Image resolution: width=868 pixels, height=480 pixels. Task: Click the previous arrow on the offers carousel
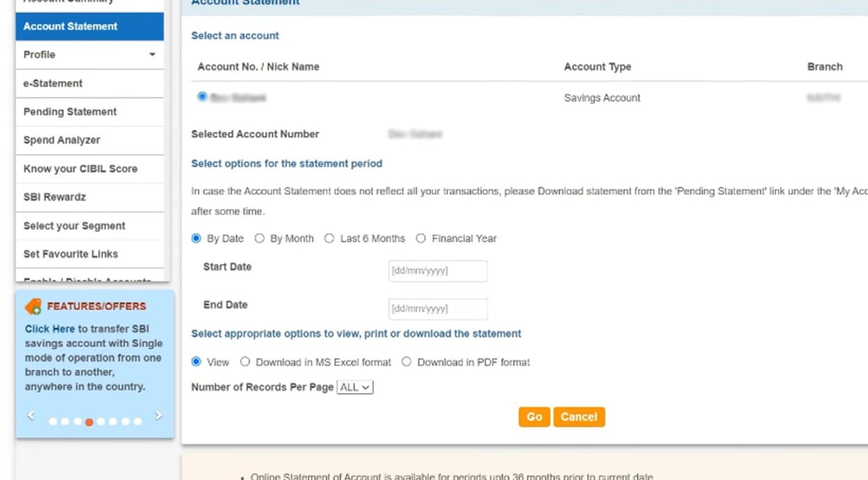tap(31, 415)
